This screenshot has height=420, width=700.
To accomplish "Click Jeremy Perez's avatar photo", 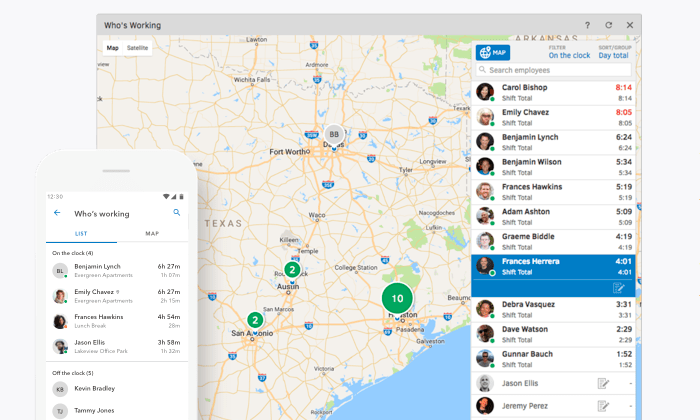I will tap(485, 406).
